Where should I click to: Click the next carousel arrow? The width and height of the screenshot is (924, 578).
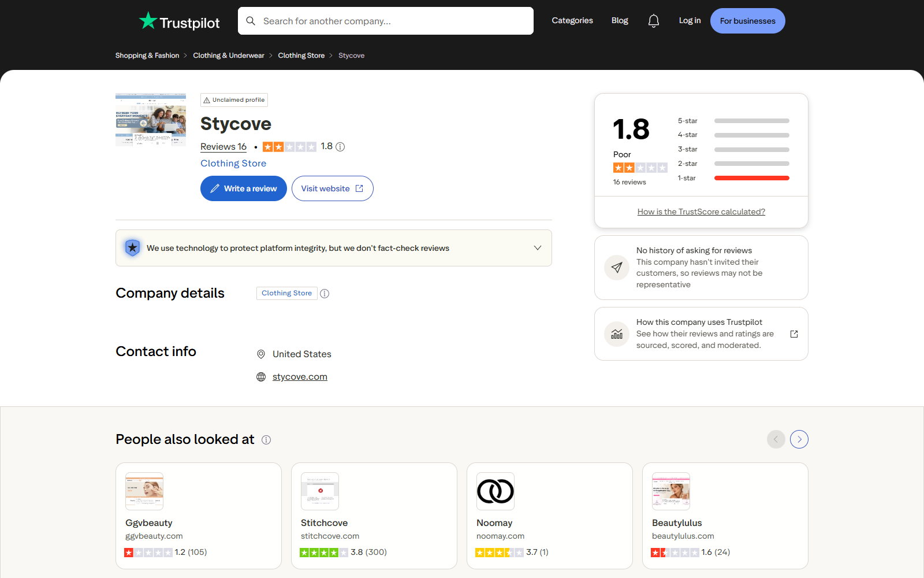tap(799, 439)
